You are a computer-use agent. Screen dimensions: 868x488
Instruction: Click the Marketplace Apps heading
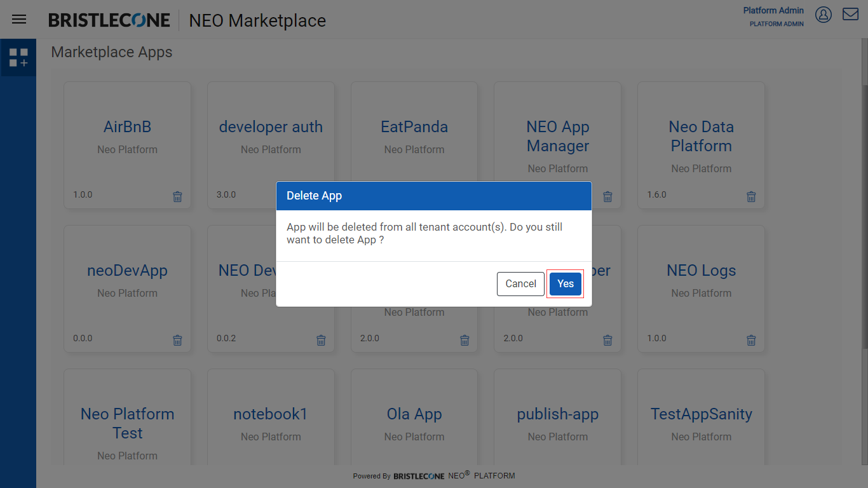point(112,52)
